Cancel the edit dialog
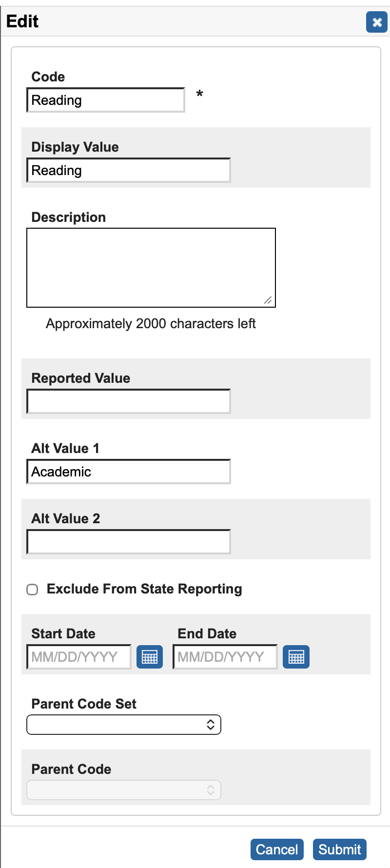The height and width of the screenshot is (868, 390). click(x=277, y=849)
